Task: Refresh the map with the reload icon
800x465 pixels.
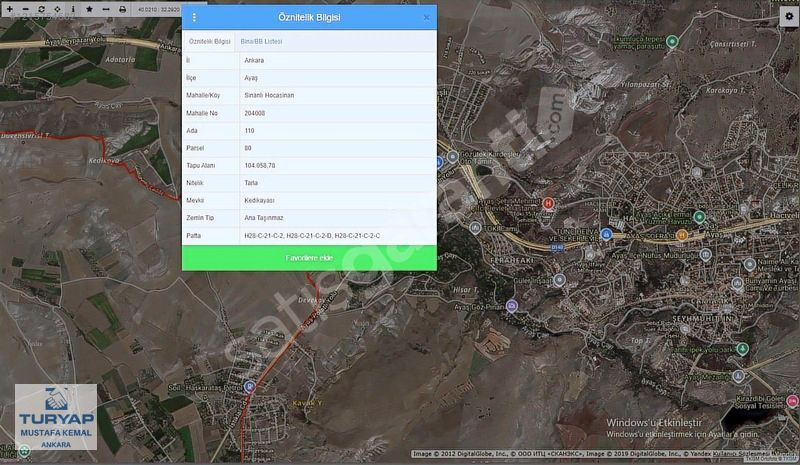Action: 41,9
